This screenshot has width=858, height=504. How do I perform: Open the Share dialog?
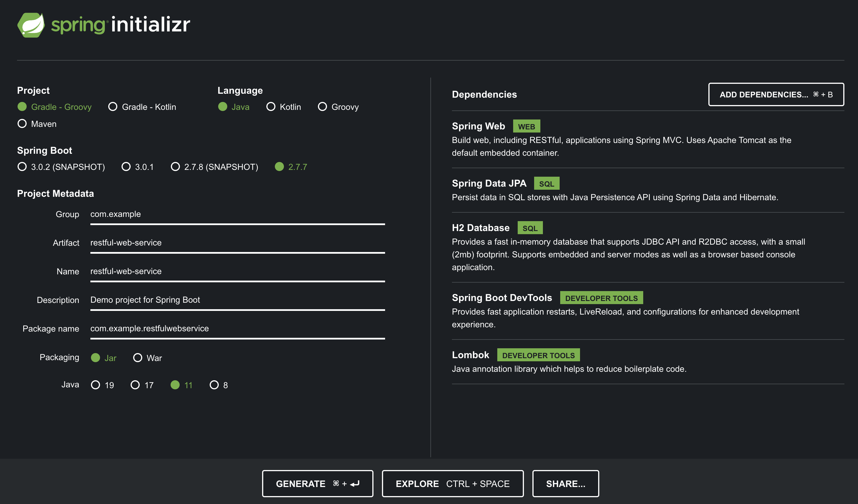[x=565, y=484]
